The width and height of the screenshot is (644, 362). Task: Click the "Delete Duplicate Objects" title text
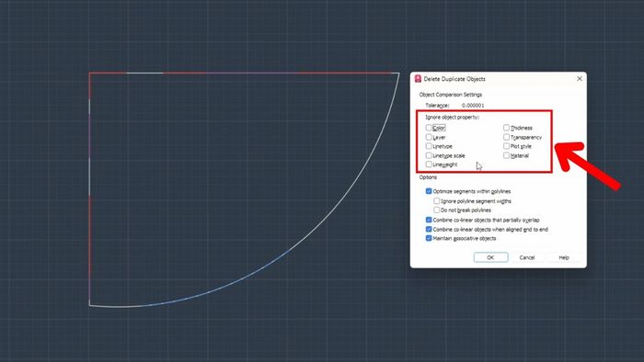click(454, 79)
